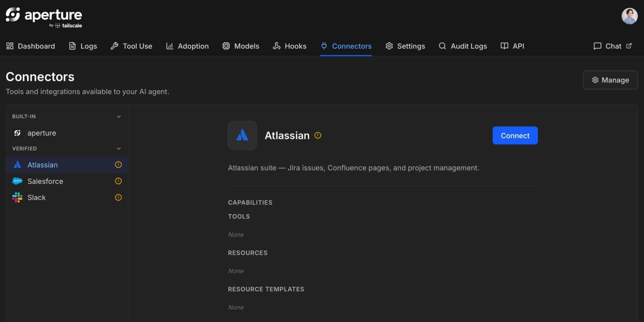This screenshot has height=322, width=644.
Task: Open the Adoption tab
Action: (188, 46)
